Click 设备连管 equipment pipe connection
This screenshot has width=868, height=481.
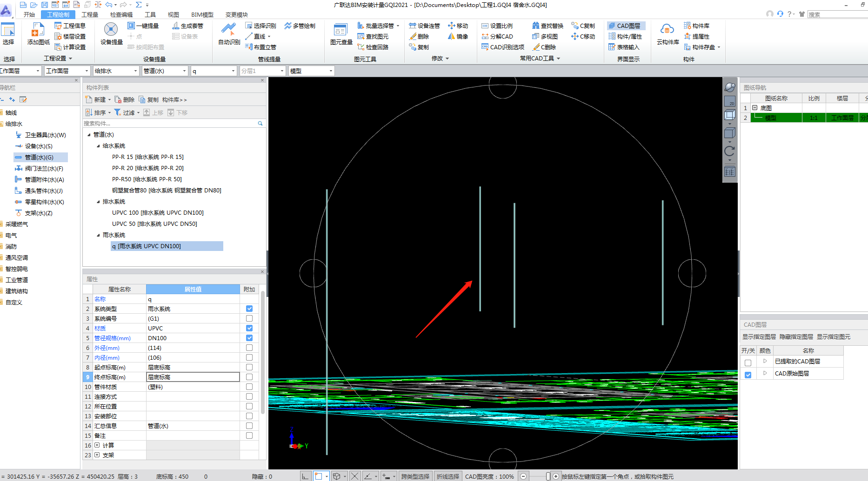click(x=424, y=26)
